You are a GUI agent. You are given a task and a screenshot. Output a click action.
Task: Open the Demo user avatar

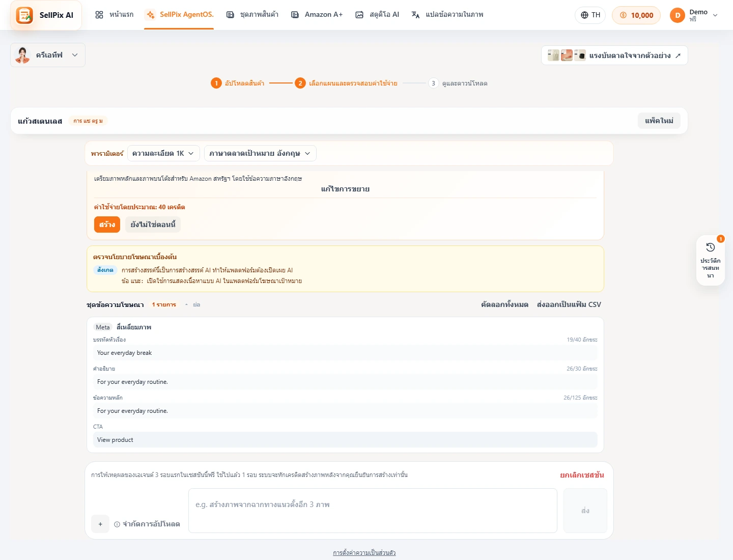click(x=678, y=15)
